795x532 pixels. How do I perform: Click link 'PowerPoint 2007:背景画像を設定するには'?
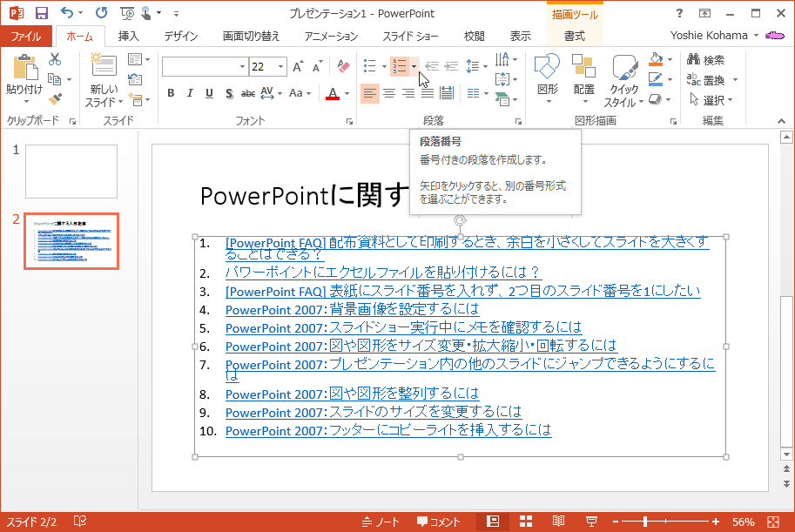click(352, 309)
